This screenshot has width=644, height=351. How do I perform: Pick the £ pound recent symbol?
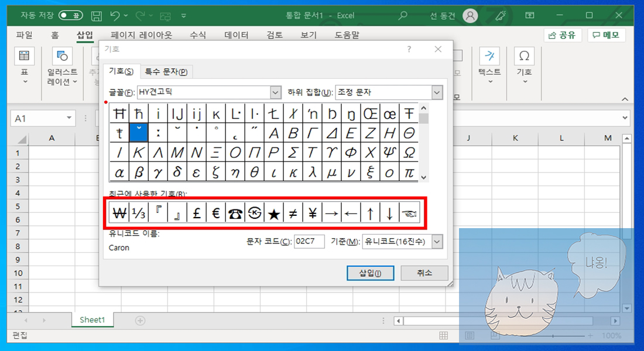pos(196,213)
